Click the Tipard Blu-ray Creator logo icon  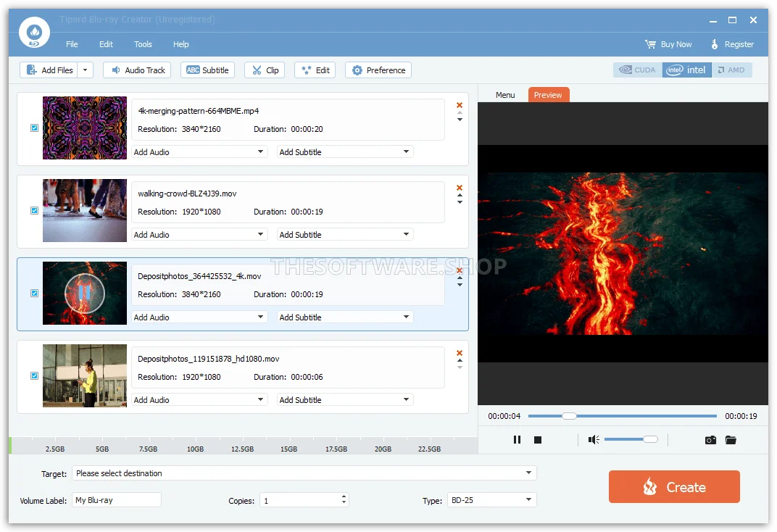(x=34, y=32)
